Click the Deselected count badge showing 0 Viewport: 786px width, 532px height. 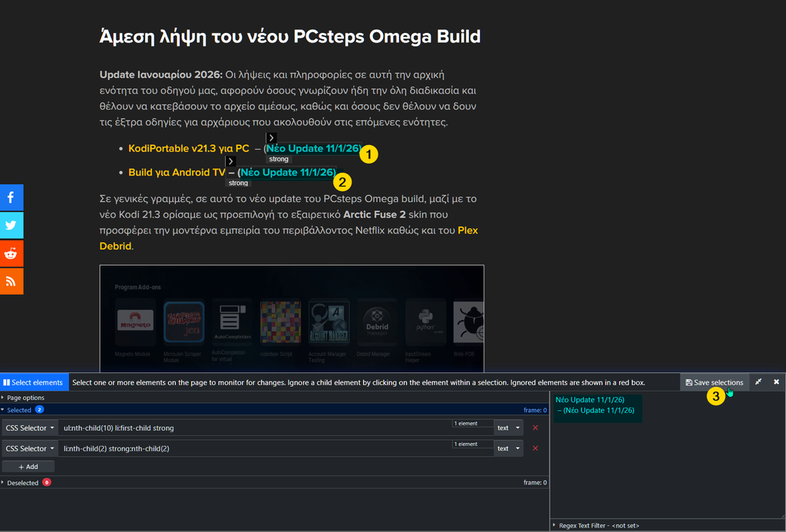tap(47, 482)
